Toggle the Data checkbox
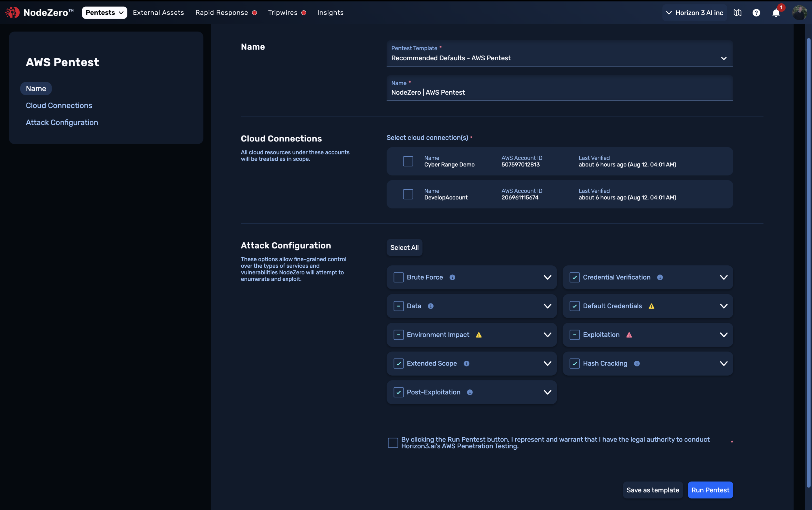The width and height of the screenshot is (812, 510). click(399, 306)
